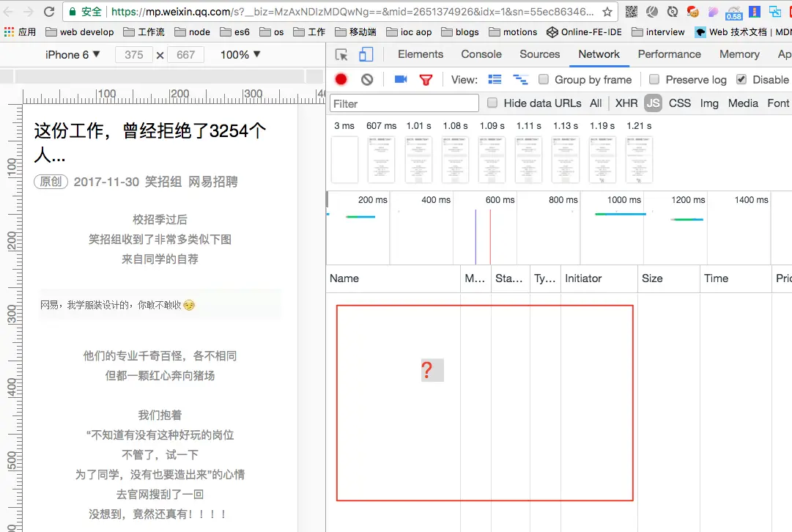
Task: Select the 607 ms filmstrip screenshot
Action: click(382, 160)
